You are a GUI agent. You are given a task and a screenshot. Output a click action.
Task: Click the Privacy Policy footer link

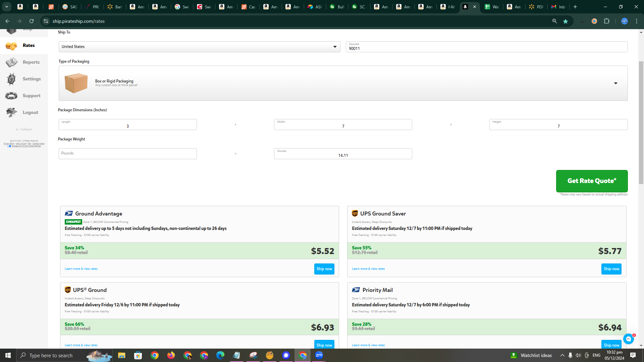(9, 143)
